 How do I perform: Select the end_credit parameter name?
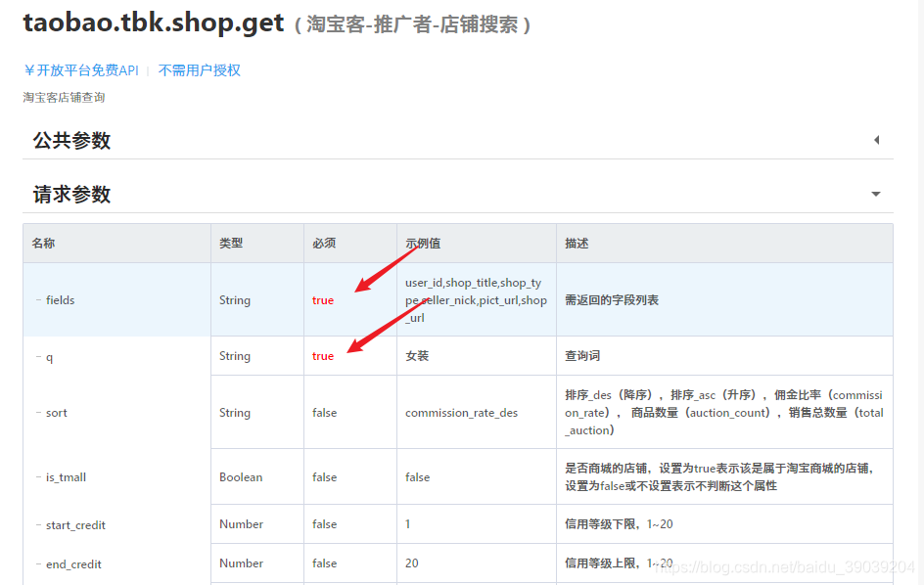73,564
